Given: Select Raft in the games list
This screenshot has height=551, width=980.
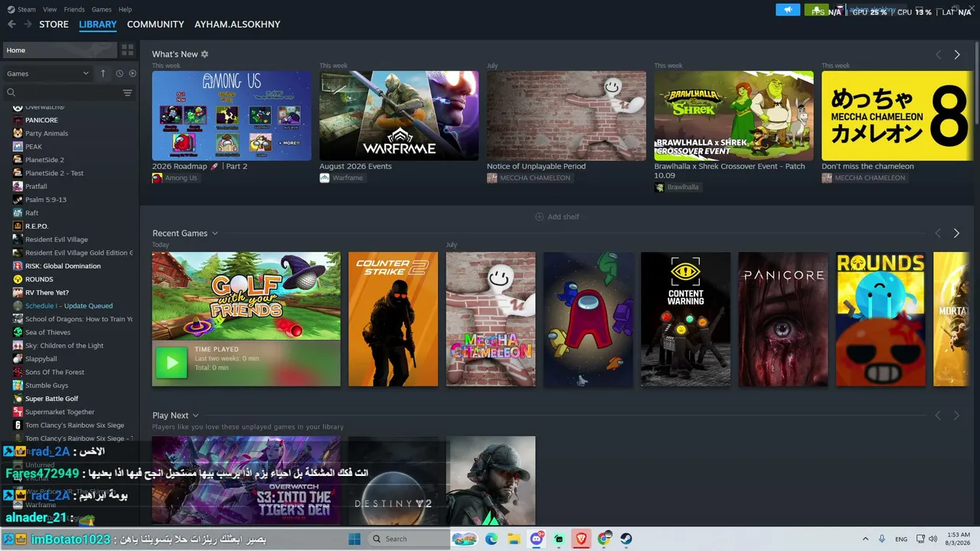Looking at the screenshot, I should 31,213.
